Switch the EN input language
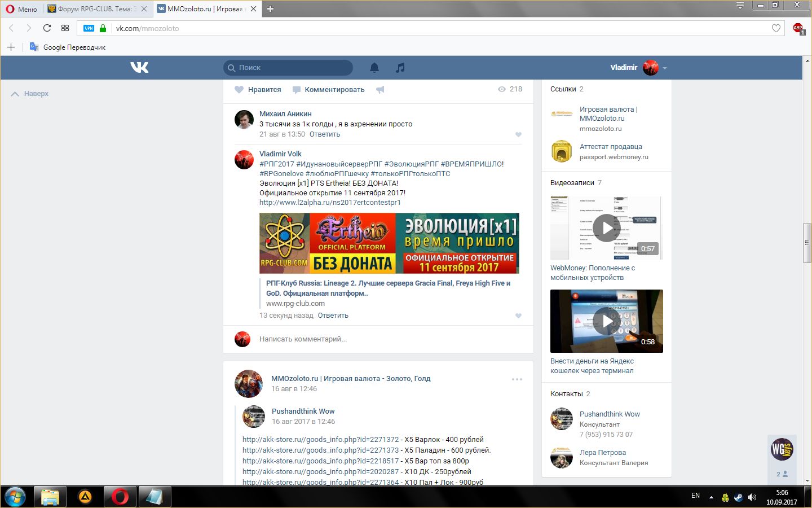This screenshot has width=812, height=508. tap(695, 496)
